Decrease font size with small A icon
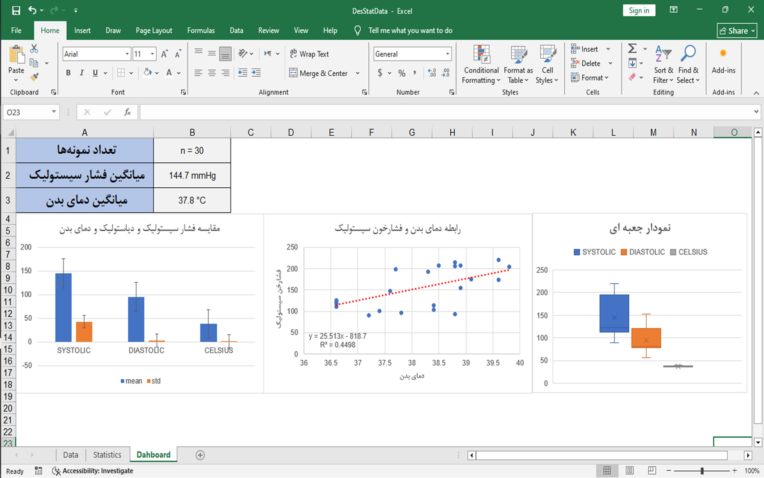Screen dimensions: 764x478 (178, 54)
